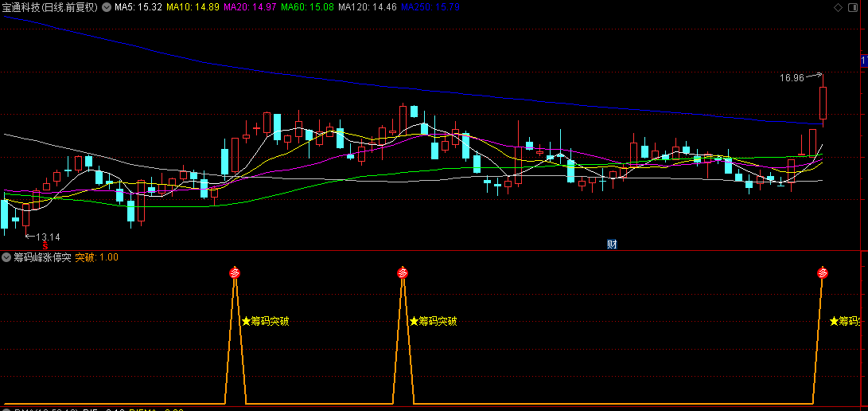Click the 16.96 high price label

pos(792,78)
